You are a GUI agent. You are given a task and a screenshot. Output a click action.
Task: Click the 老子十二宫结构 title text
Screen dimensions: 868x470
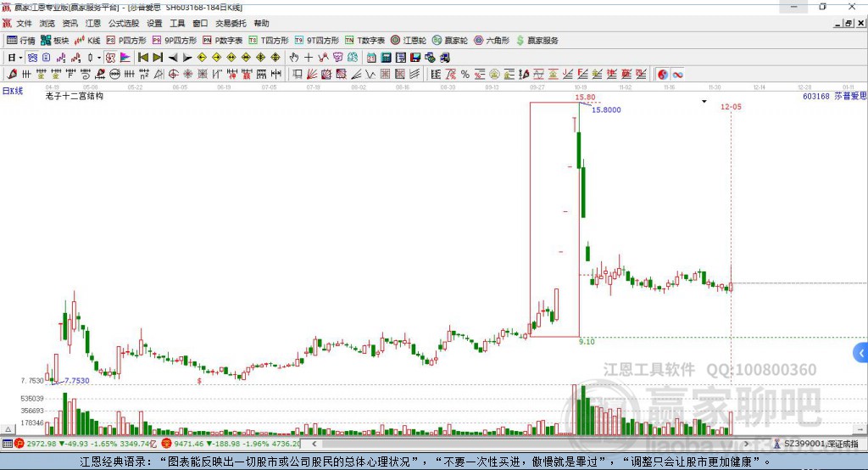click(x=75, y=96)
